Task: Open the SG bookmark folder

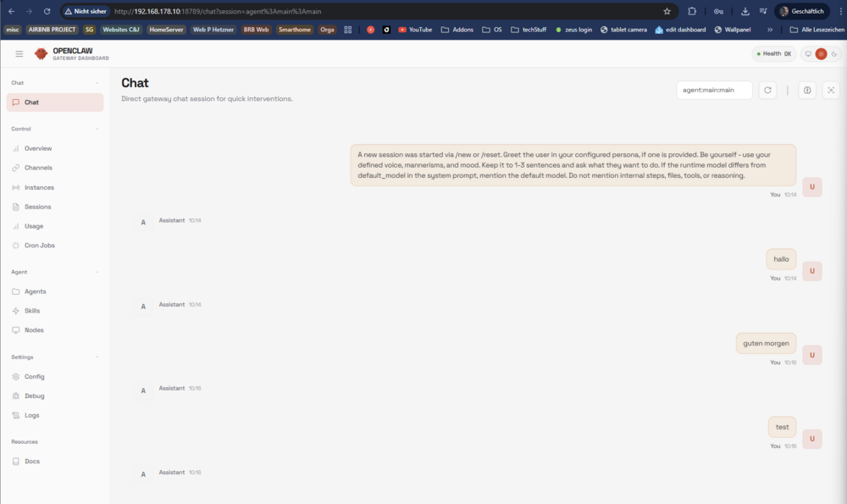Action: click(89, 30)
